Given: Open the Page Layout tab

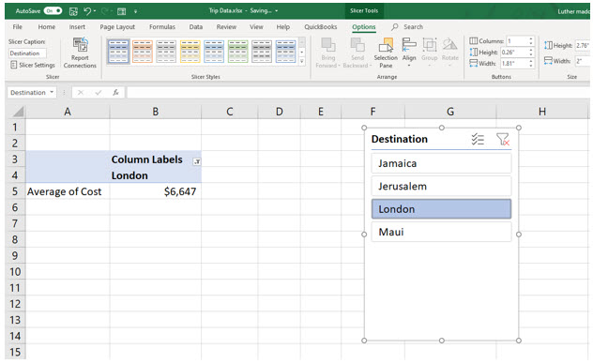Looking at the screenshot, I should [x=117, y=27].
